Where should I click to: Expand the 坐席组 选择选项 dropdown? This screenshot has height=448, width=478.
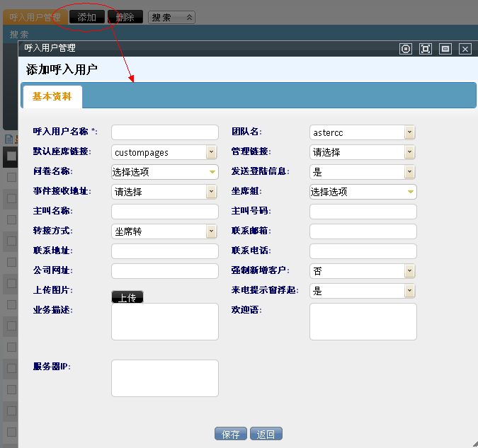point(410,192)
